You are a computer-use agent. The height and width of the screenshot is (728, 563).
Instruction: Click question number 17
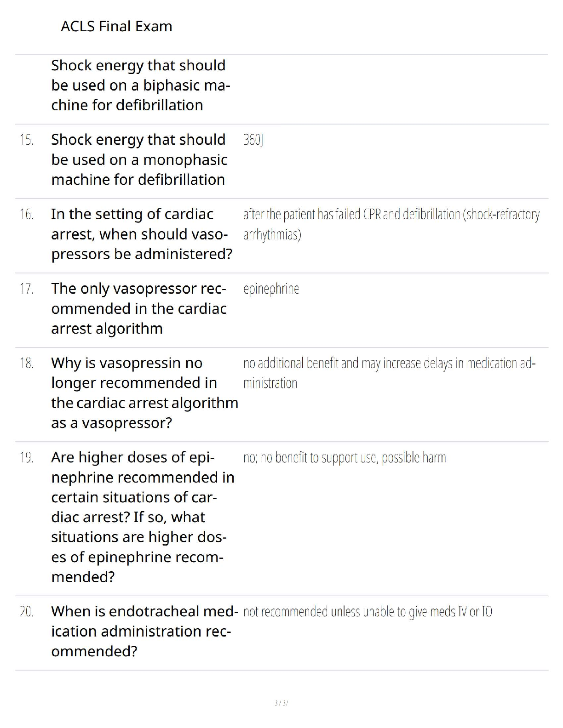pos(27,289)
